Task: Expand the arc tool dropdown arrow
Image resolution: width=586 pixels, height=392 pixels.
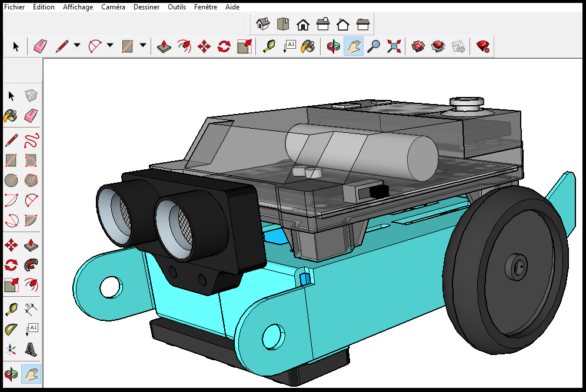Action: [x=110, y=46]
